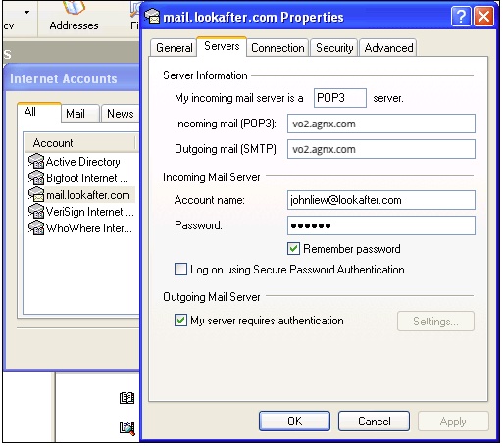The image size is (504, 447).
Task: Switch to the Connection tab
Action: [277, 48]
